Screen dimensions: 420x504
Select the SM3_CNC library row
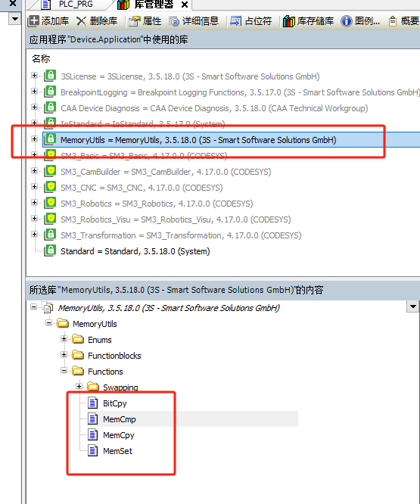pos(142,188)
